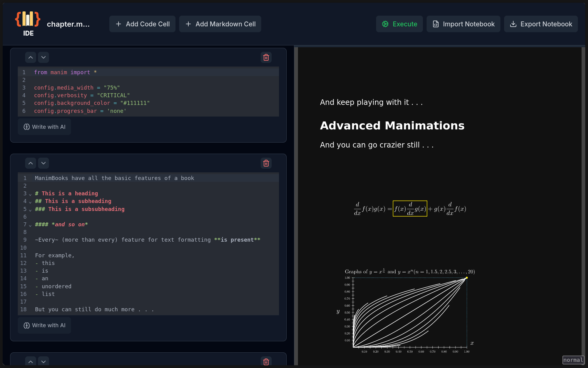Click the Execute button to run notebook
Screen dimensions: 588x368
coord(399,24)
